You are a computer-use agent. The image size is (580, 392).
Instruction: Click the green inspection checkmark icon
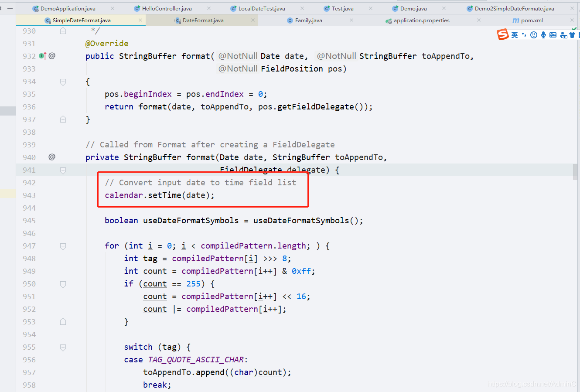[x=574, y=29]
